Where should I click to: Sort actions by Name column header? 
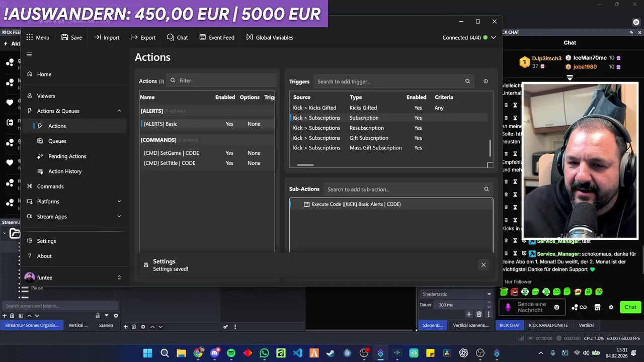[147, 97]
